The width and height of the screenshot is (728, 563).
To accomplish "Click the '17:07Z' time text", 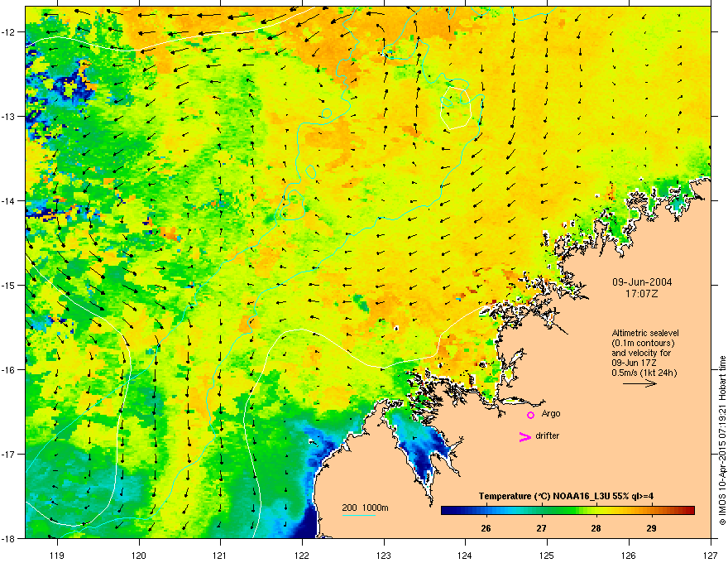I will pos(642,294).
